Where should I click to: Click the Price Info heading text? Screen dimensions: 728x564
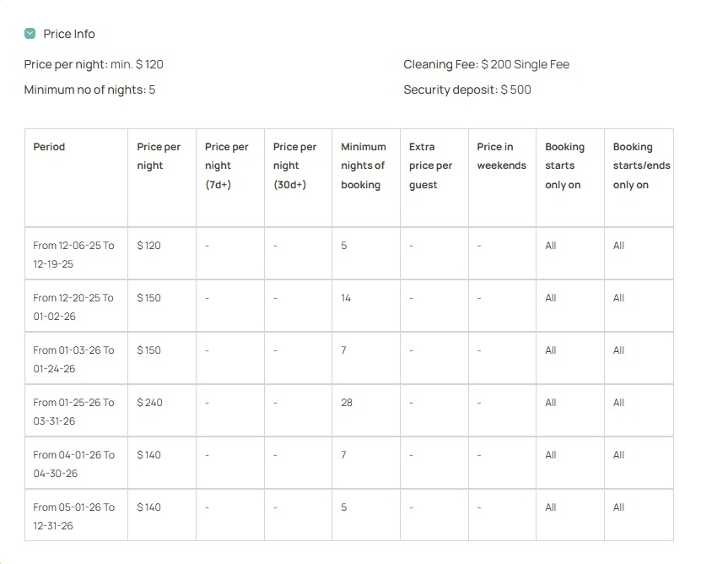tap(69, 34)
